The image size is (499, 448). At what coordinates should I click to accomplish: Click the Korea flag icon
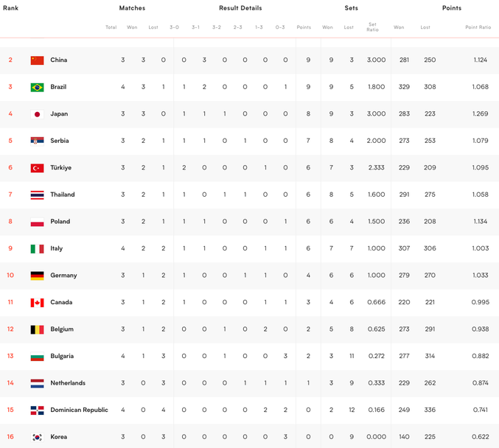pos(37,437)
